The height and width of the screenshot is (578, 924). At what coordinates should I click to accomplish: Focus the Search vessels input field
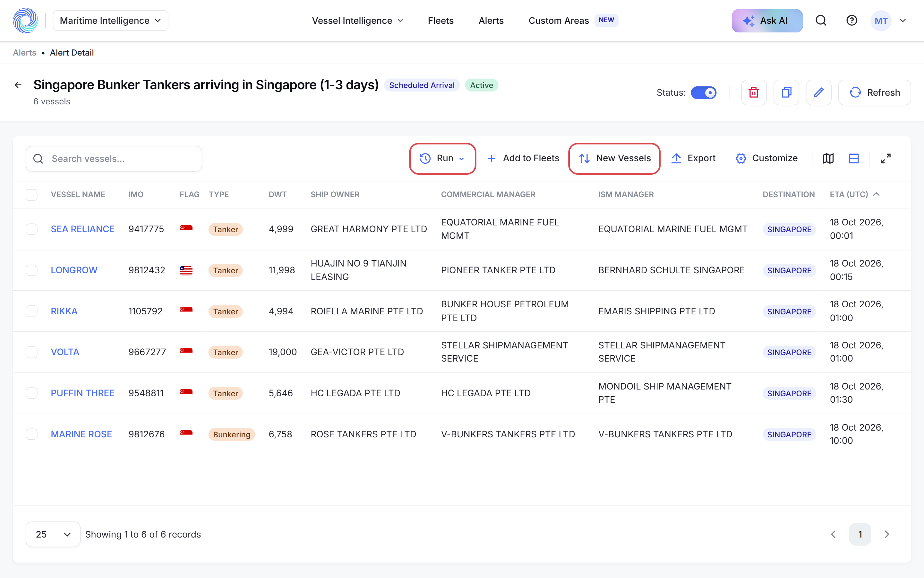pos(114,159)
